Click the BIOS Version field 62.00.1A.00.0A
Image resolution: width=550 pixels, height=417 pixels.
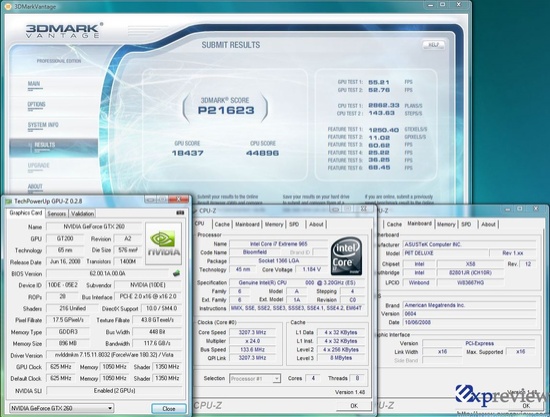pos(107,273)
